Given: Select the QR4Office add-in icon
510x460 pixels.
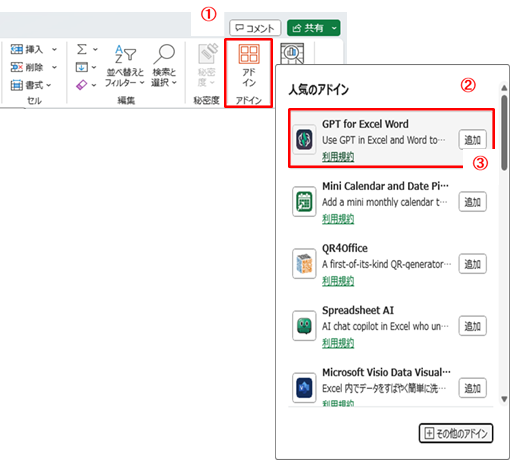Looking at the screenshot, I should click(x=304, y=264).
